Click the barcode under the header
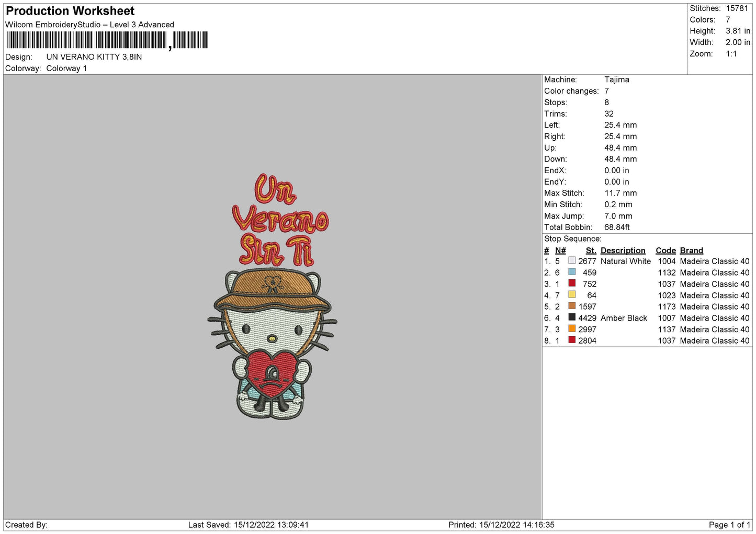756x534 pixels. tap(107, 40)
